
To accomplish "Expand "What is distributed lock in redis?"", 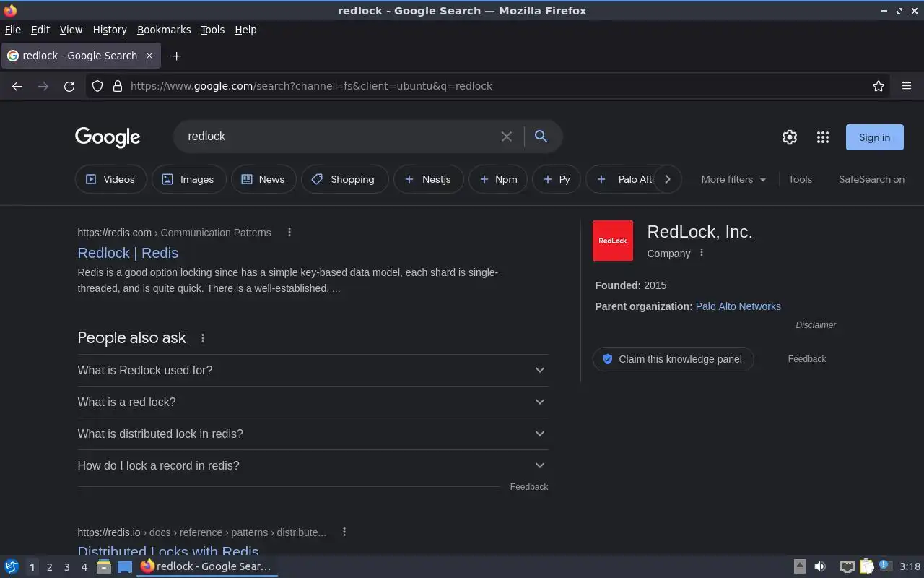I will point(313,433).
